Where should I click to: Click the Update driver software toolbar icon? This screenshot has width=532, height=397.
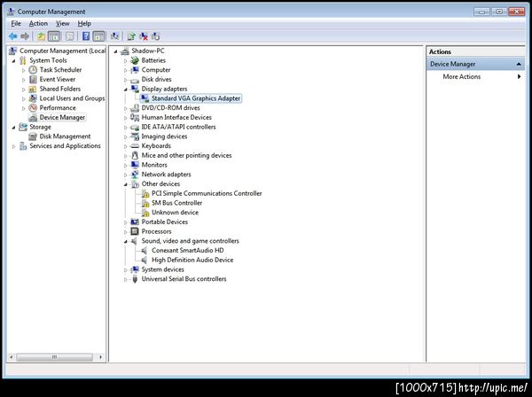click(131, 36)
